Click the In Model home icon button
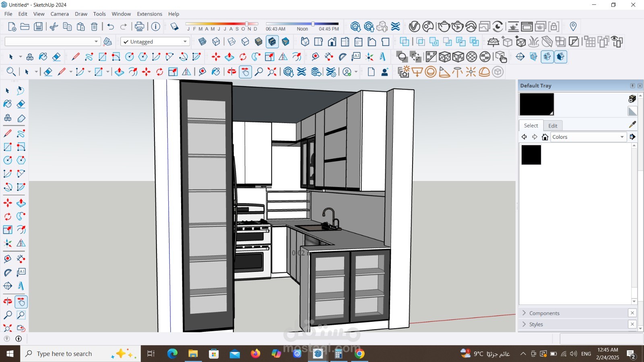 pos(545,137)
